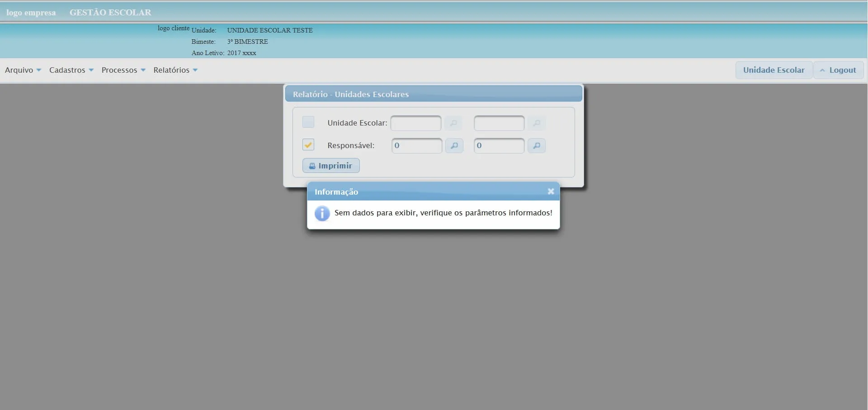
Task: Uncheck the Responsável checkbox
Action: (308, 144)
